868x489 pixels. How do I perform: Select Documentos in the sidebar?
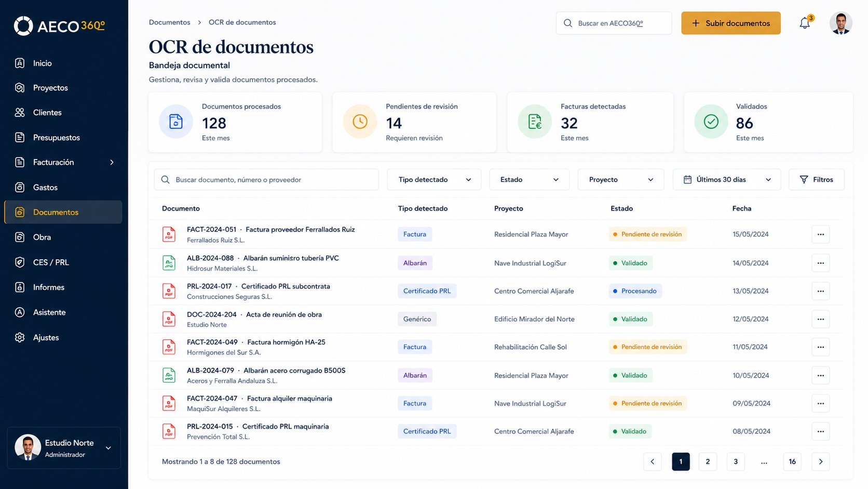63,212
